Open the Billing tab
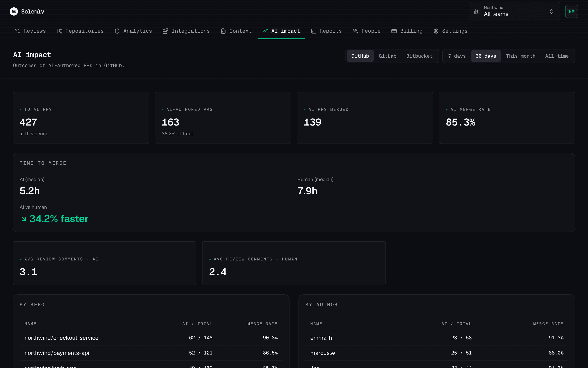The height and width of the screenshot is (368, 588). point(407,31)
